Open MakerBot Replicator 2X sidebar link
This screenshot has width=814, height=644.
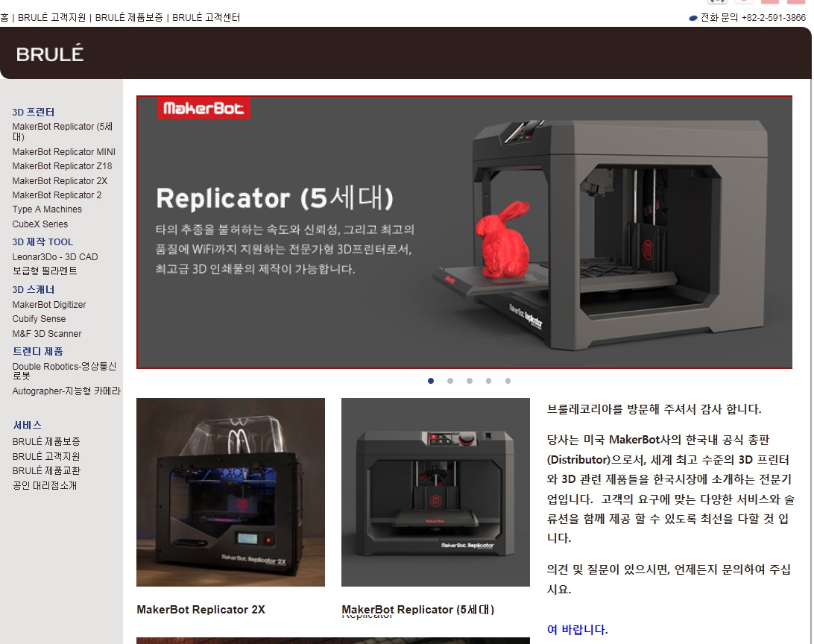(60, 180)
